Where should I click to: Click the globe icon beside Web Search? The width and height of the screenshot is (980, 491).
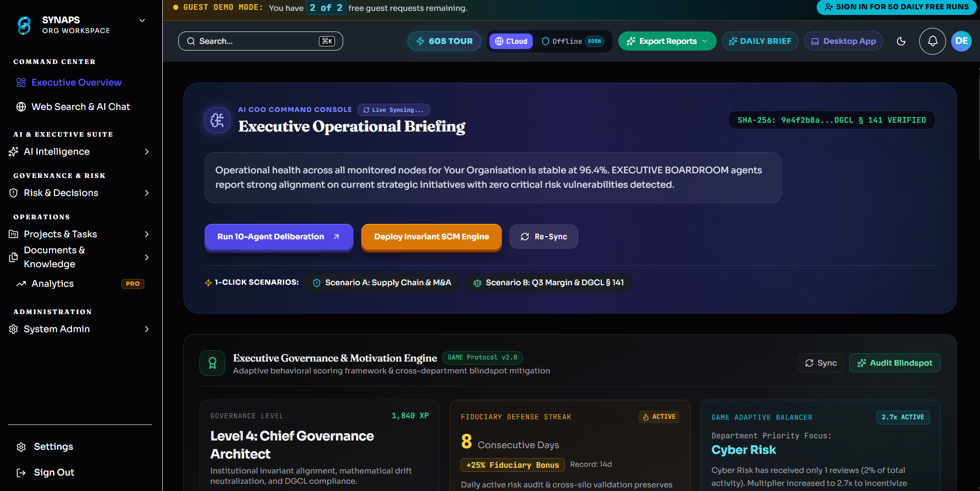(21, 107)
